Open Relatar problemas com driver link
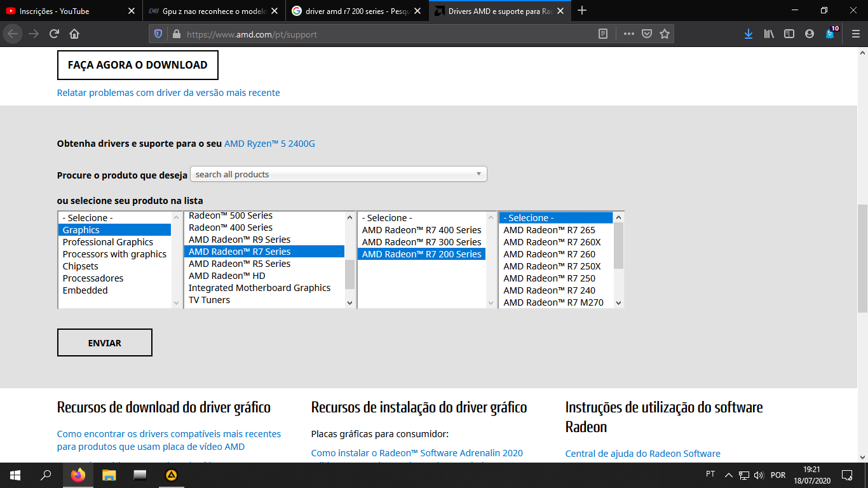 point(168,93)
